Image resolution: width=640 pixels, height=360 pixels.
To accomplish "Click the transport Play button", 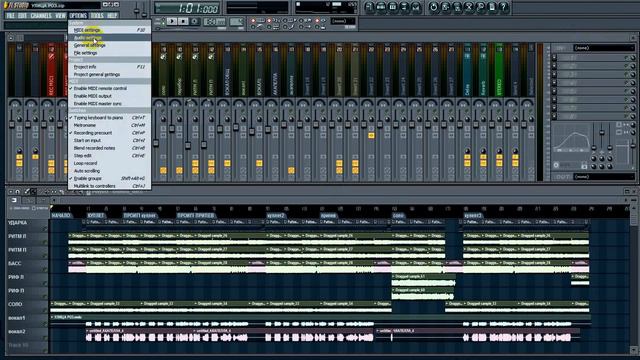I will [172, 21].
